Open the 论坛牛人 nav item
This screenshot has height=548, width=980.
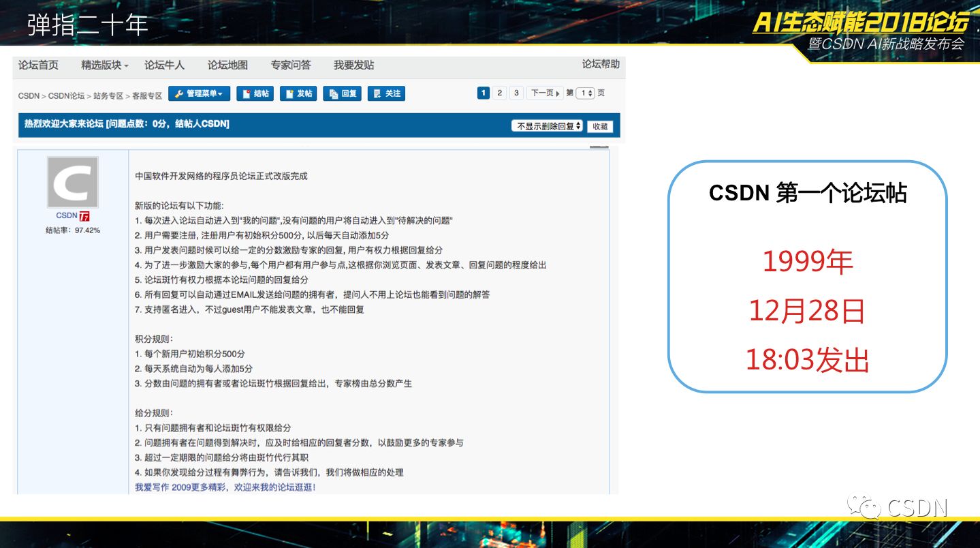(164, 65)
